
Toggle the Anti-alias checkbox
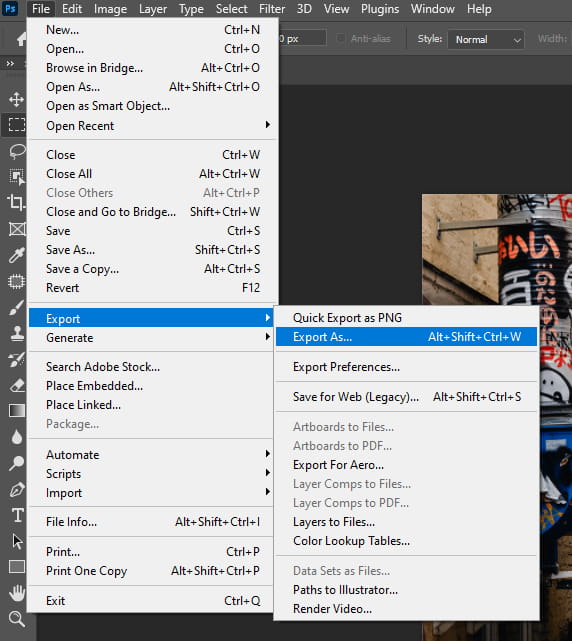coord(340,38)
